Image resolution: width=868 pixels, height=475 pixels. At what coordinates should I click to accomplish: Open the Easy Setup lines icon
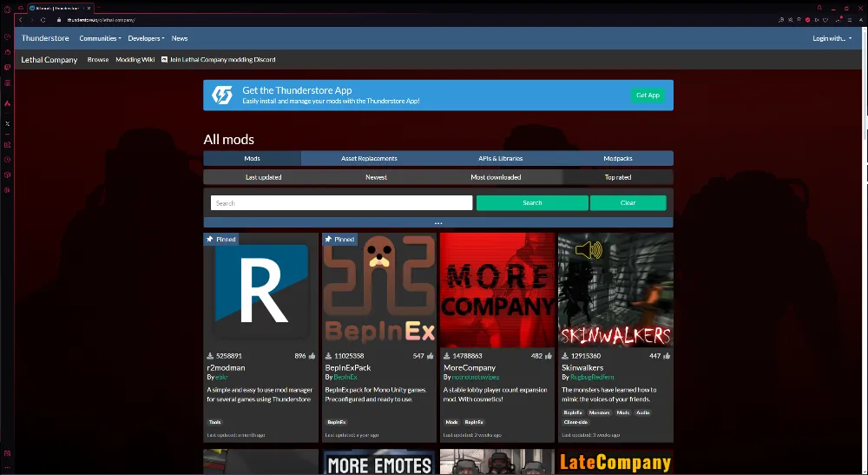pyautogui.click(x=850, y=20)
